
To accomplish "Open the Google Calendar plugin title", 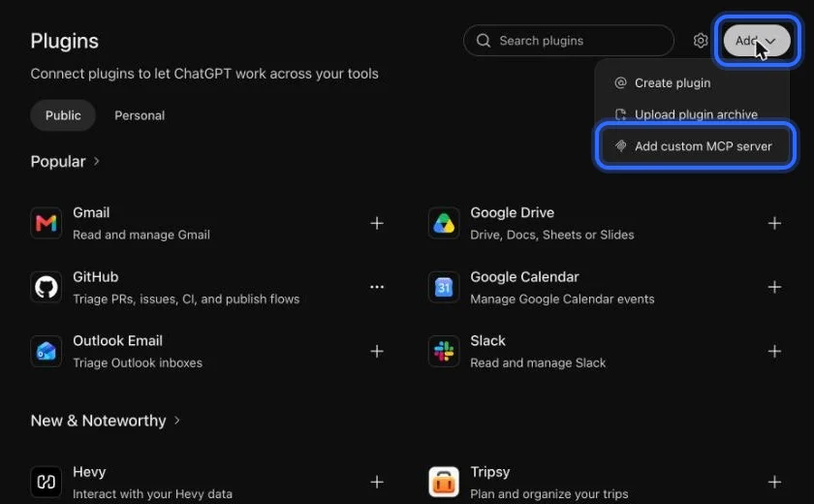I will (524, 277).
